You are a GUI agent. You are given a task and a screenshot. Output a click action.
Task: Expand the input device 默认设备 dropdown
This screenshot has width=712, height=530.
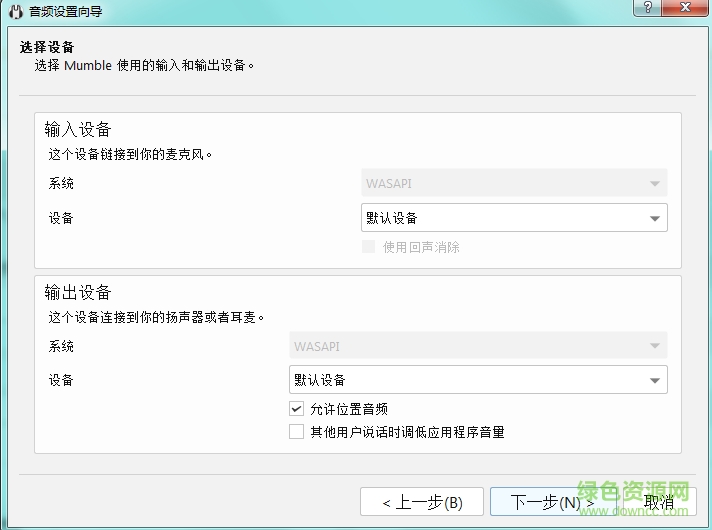[x=514, y=218]
